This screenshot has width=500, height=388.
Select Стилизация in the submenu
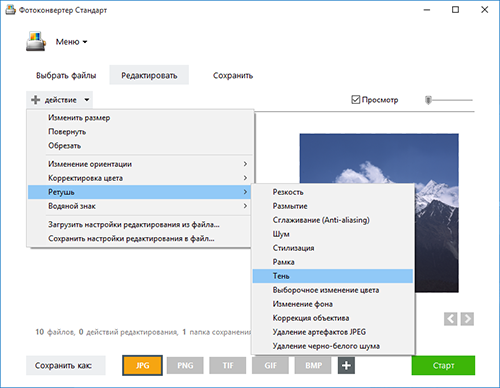[333, 248]
